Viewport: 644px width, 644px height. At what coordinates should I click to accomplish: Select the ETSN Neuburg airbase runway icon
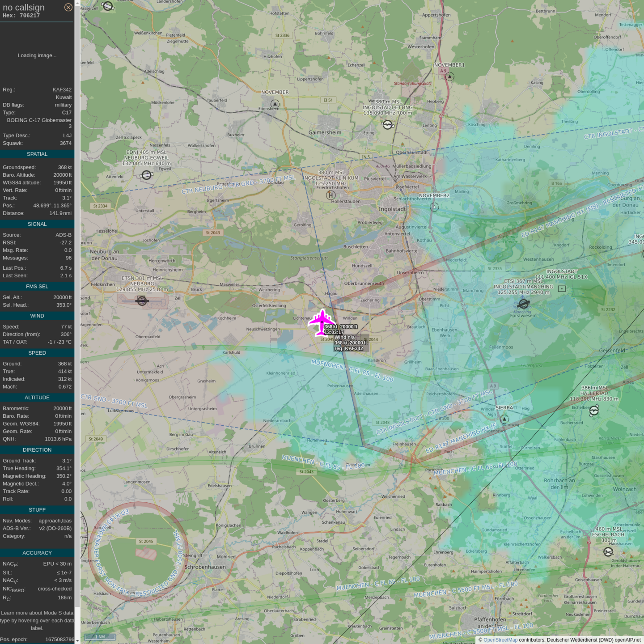142,301
